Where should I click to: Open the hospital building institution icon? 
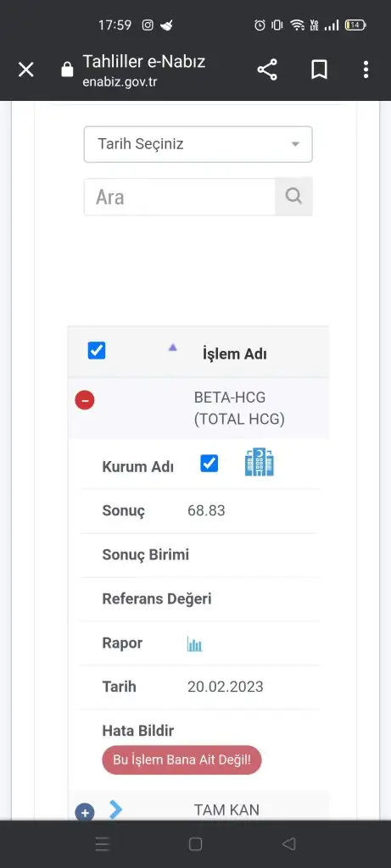coord(260,463)
